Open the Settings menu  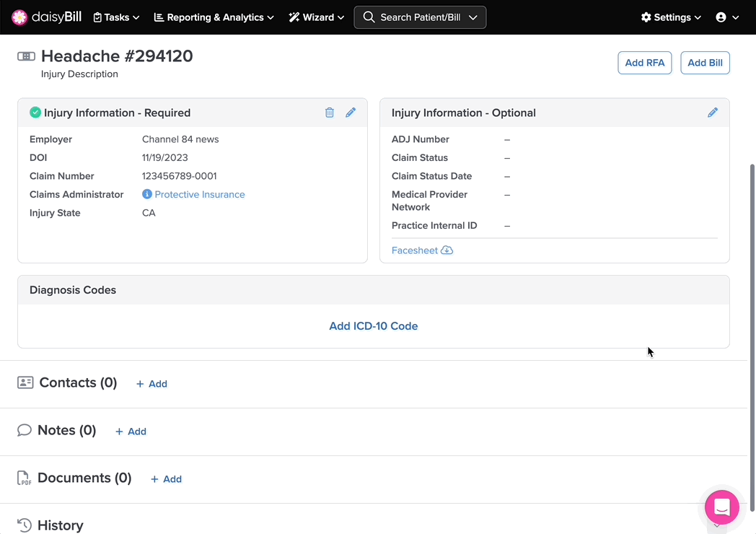(671, 17)
